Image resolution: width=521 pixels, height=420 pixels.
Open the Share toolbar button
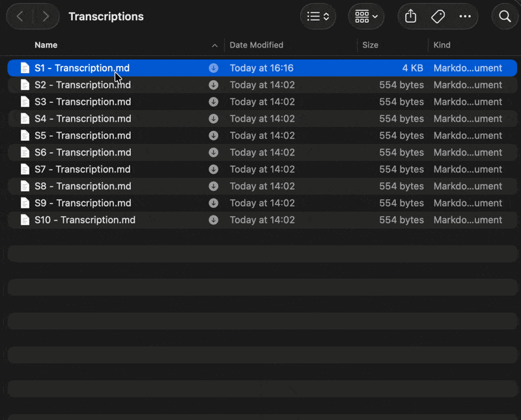pos(410,17)
